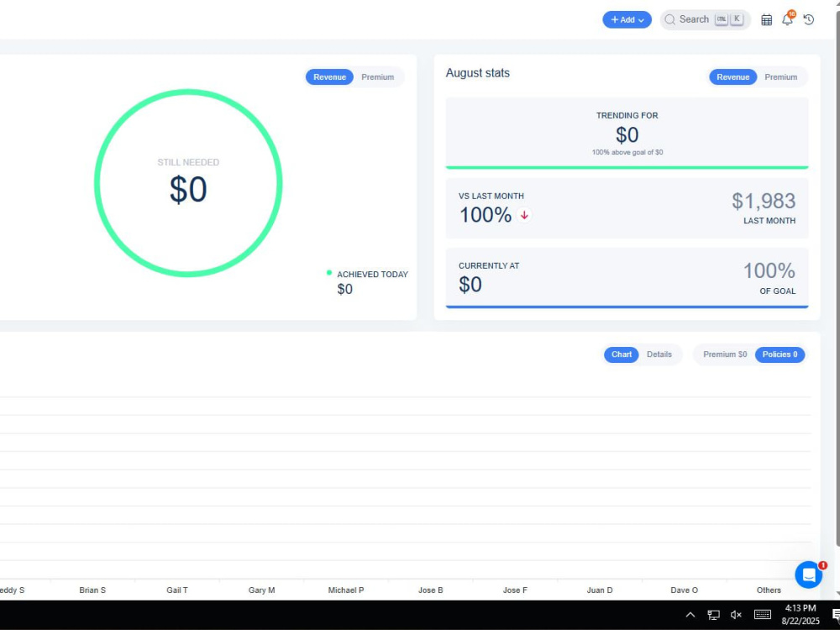Open the calendar icon in top bar

pos(767,20)
